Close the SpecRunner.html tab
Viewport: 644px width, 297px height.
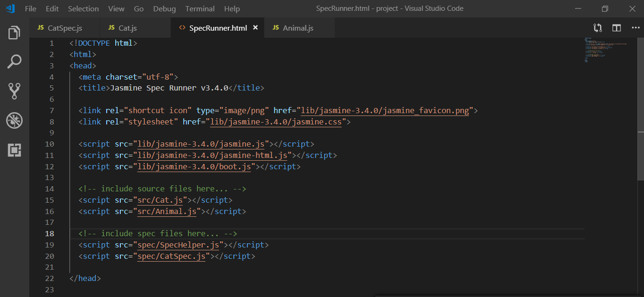pyautogui.click(x=255, y=28)
